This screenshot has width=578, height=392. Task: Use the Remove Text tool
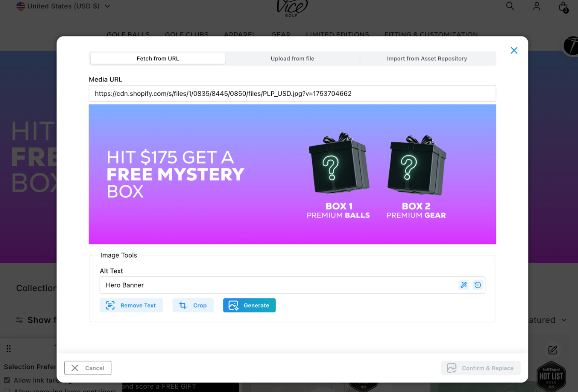131,305
